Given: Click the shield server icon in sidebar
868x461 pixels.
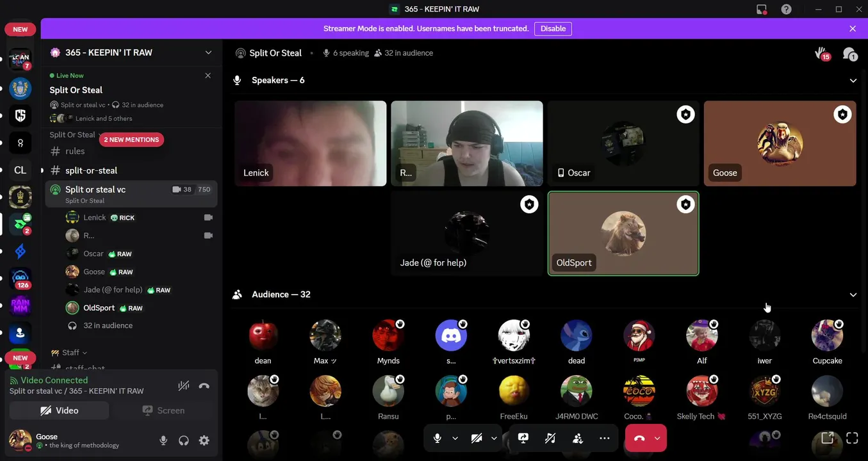Looking at the screenshot, I should (x=20, y=115).
